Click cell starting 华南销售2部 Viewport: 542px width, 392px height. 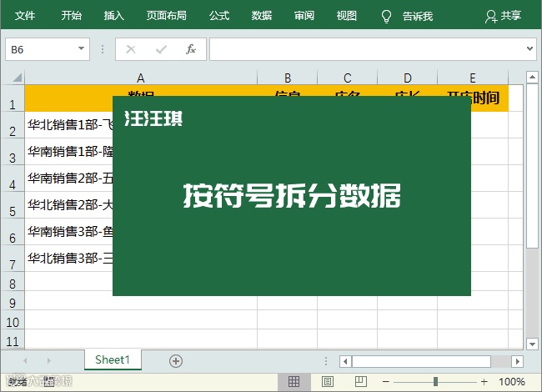click(x=68, y=178)
